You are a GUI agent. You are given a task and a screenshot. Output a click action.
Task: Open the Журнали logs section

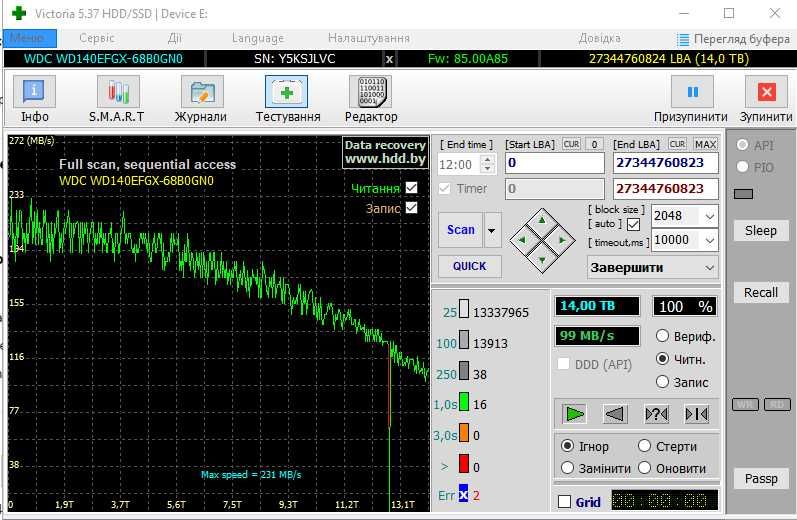201,93
